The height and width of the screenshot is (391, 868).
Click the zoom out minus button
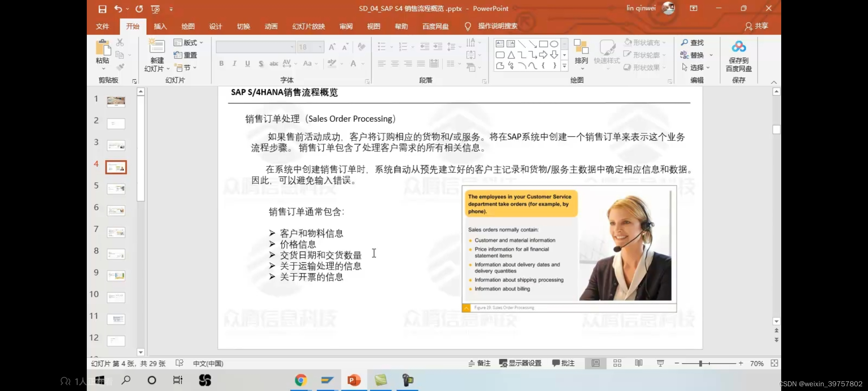tap(677, 363)
